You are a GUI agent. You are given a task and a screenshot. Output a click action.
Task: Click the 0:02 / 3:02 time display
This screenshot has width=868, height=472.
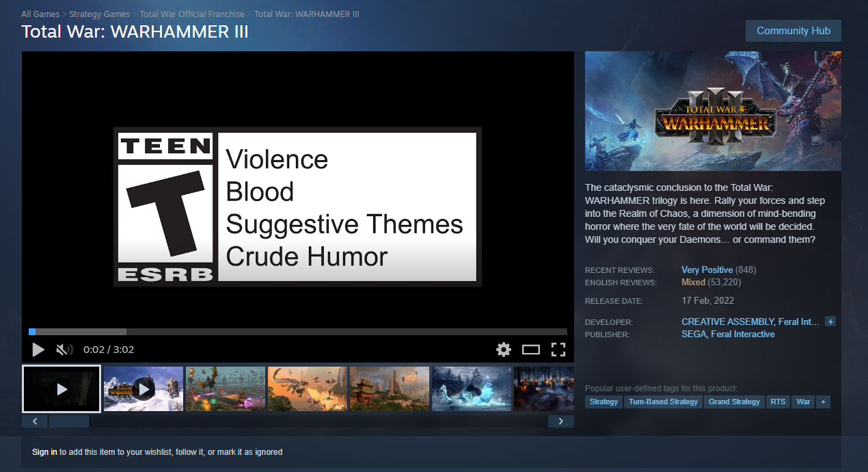click(109, 350)
